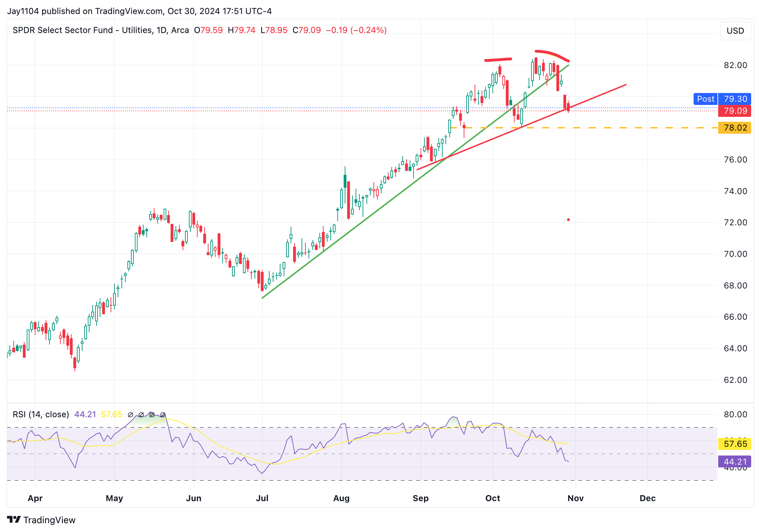Click the purple 44.21 RSI value label

735,462
